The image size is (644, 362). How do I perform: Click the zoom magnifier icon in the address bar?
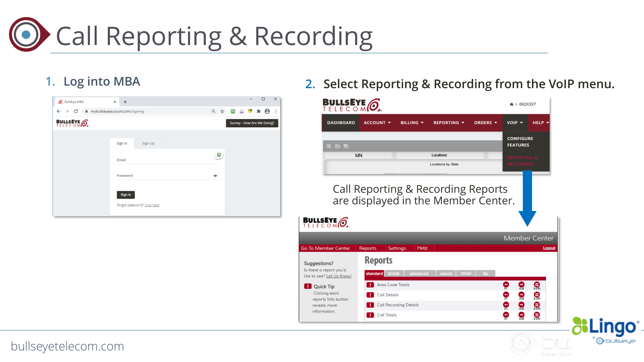213,111
